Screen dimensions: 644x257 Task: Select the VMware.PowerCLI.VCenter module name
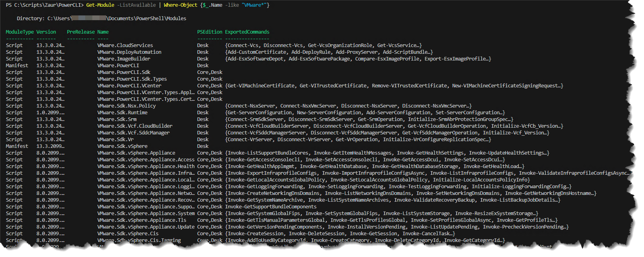pos(130,86)
